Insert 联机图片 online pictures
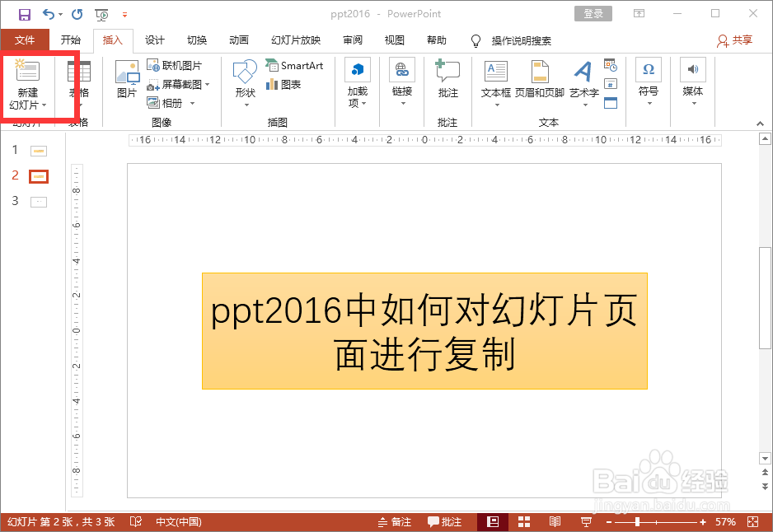Image resolution: width=773 pixels, height=532 pixels. click(x=175, y=66)
